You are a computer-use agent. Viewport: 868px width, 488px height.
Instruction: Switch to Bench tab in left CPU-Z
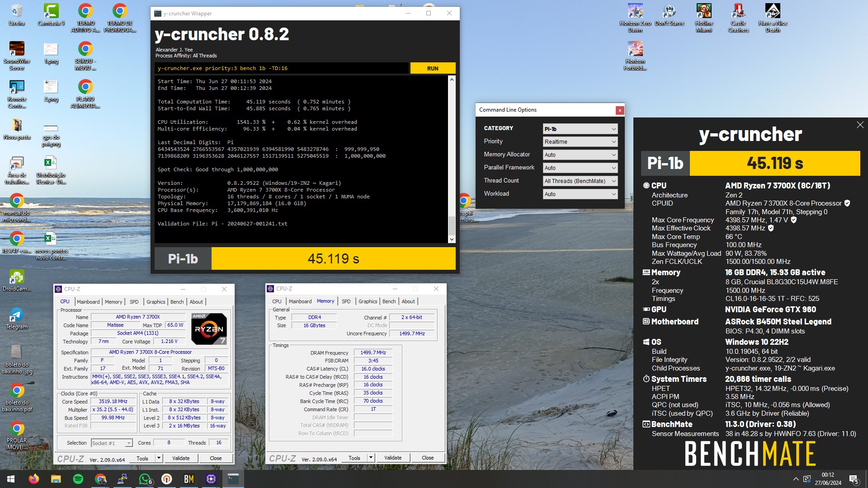click(177, 302)
